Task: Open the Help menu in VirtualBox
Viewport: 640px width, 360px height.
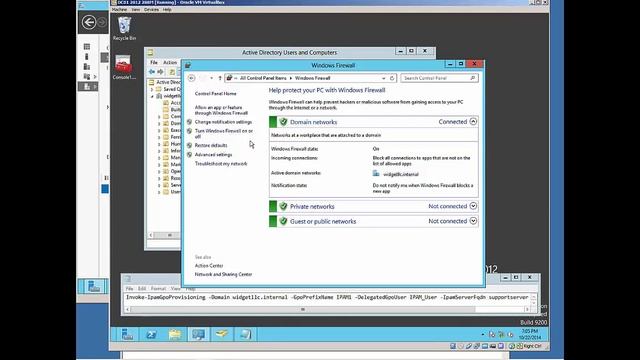Action: click(167, 9)
